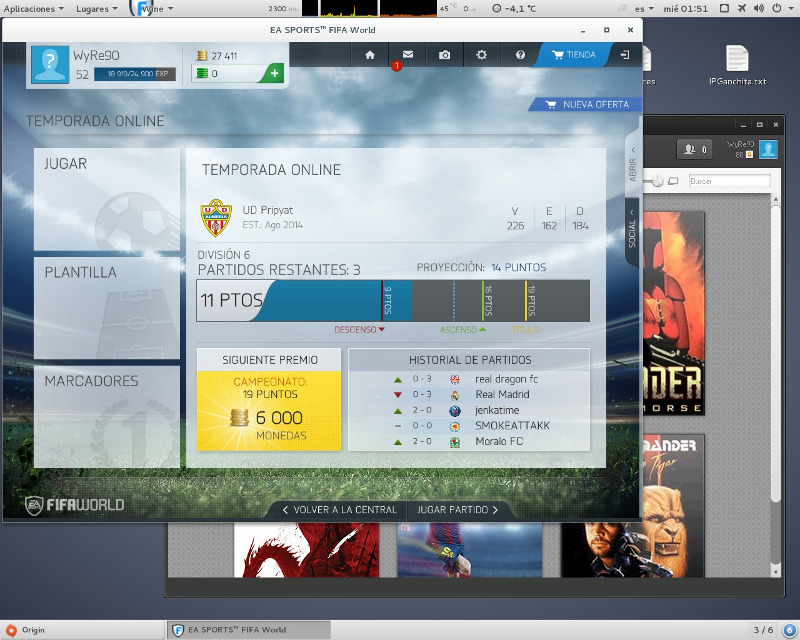Click the SMOKEATTAKK match row name
Image resolution: width=800 pixels, height=640 pixels.
[512, 426]
